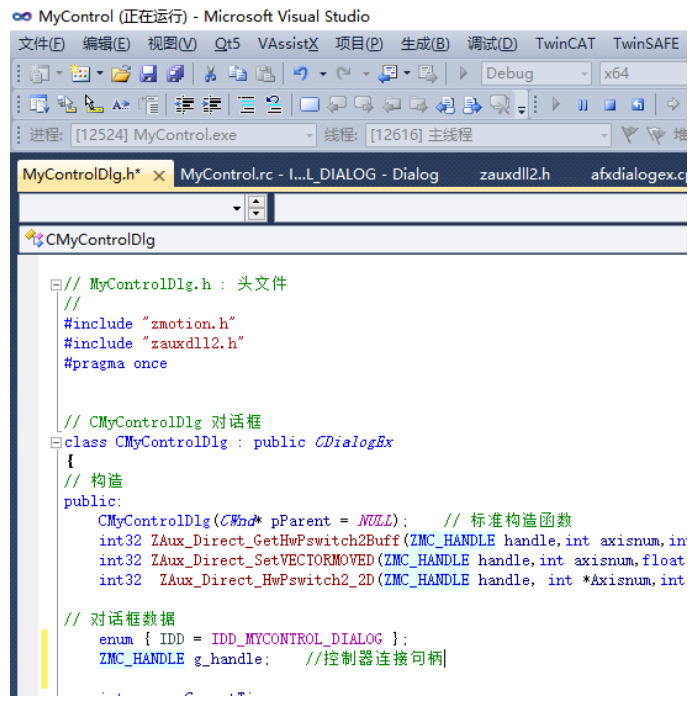Cut selection with the scissors icon
Viewport: 697px width, 708px height.
pyautogui.click(x=210, y=74)
